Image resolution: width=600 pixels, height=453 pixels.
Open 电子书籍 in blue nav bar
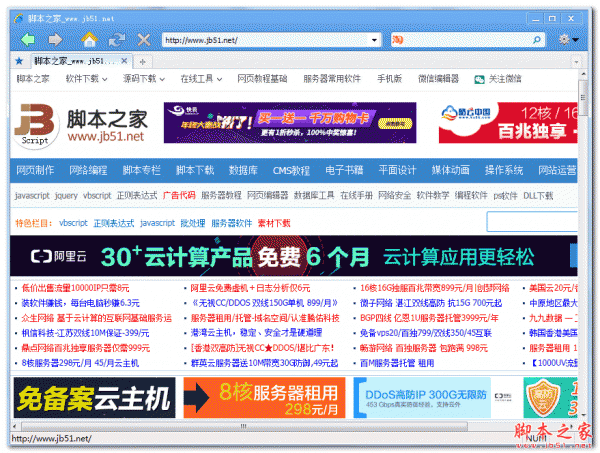pyautogui.click(x=344, y=170)
